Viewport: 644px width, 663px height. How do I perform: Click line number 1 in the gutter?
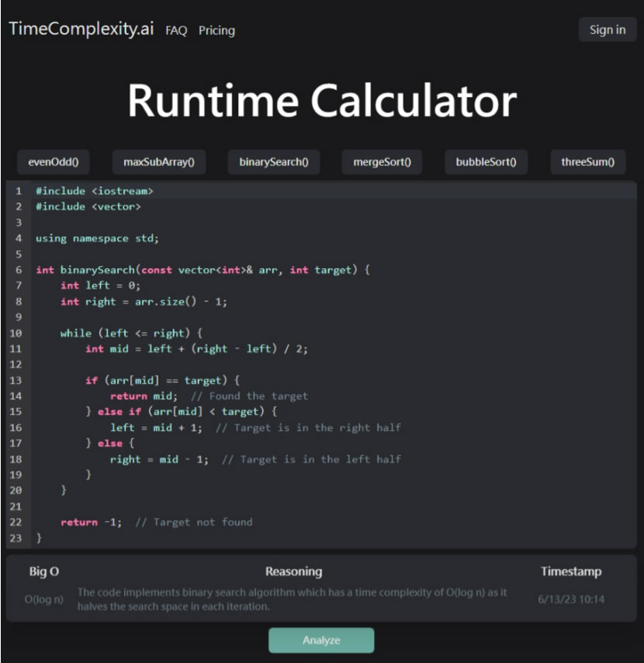click(18, 191)
